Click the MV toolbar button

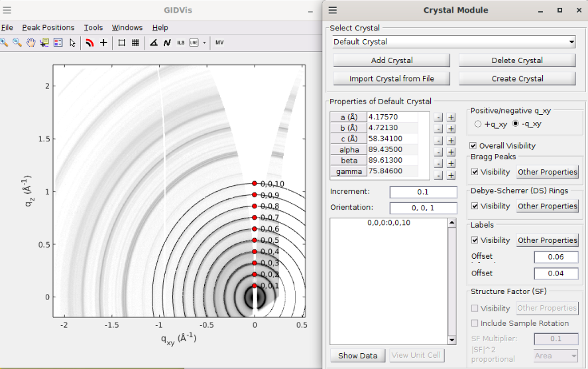pos(219,42)
